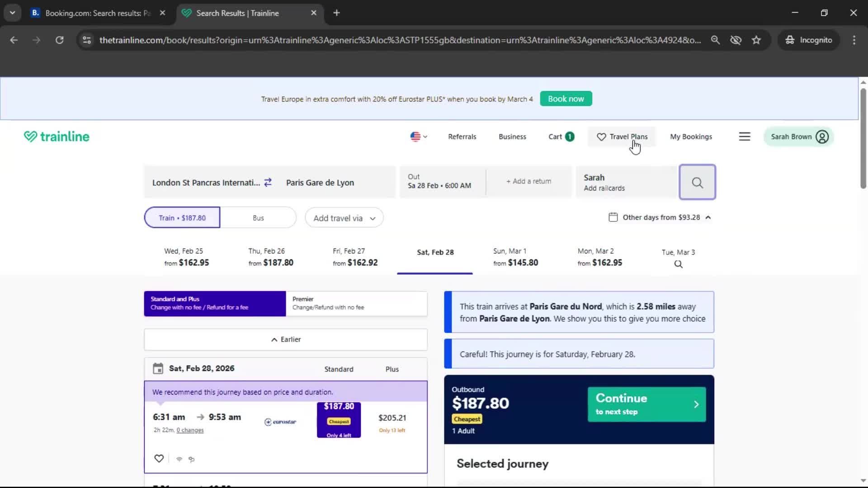Click Book now promo button
The height and width of the screenshot is (488, 868).
point(566,99)
